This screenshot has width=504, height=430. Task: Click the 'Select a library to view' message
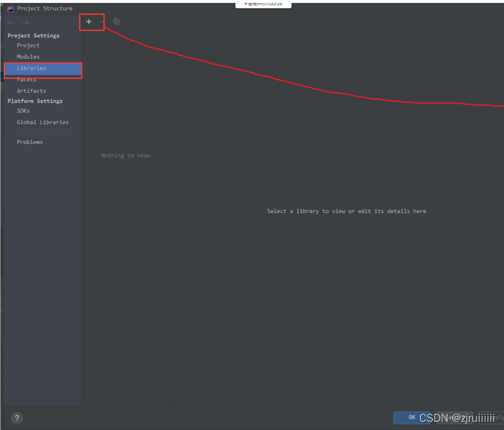[346, 211]
